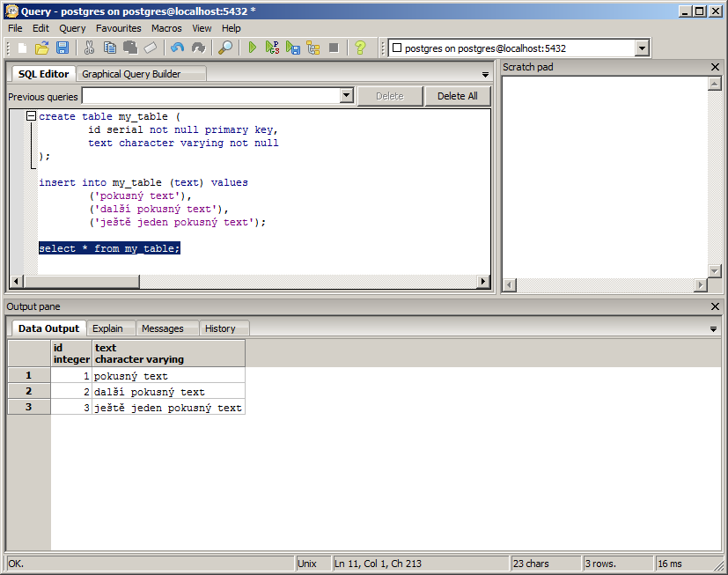This screenshot has height=575, width=728.
Task: Click the Open file folder icon
Action: [41, 48]
